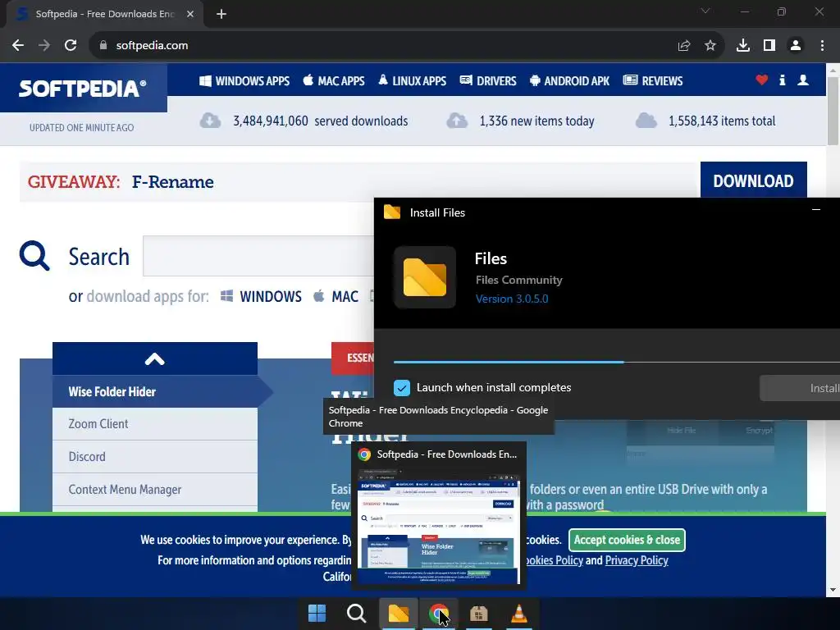
Task: Click the Chrome taskbar icon
Action: pyautogui.click(x=439, y=614)
